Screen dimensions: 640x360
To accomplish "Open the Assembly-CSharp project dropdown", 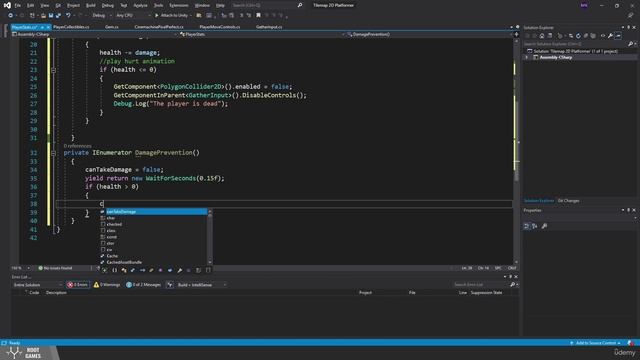I will point(95,34).
